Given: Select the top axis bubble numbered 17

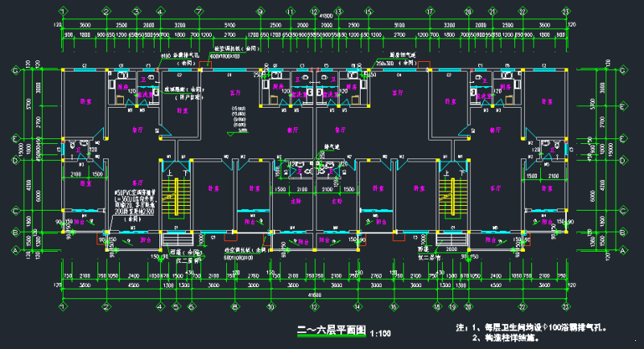Looking at the screenshot, I should [x=430, y=12].
